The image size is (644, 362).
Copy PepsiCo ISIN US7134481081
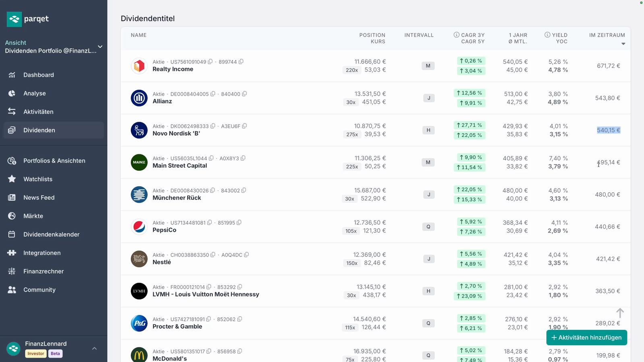(x=210, y=222)
